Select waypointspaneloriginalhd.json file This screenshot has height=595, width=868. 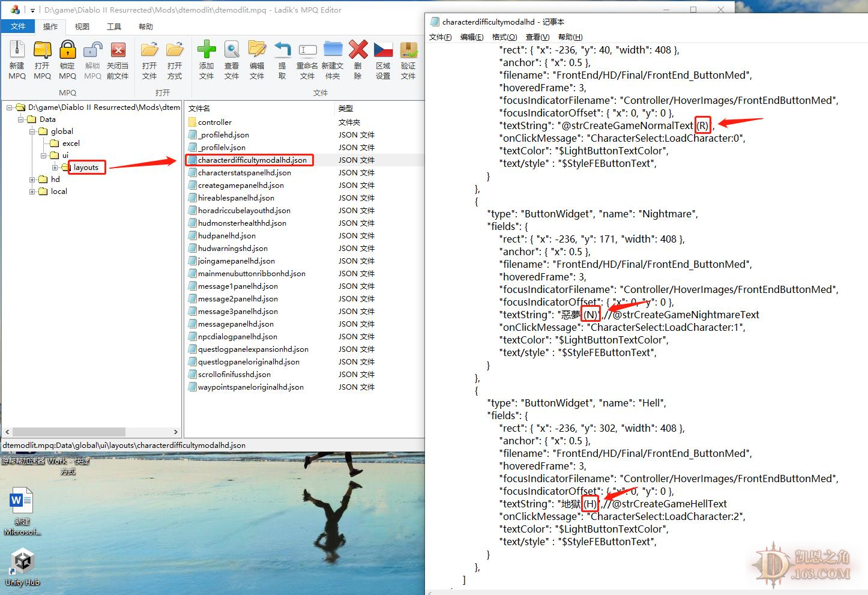pos(250,387)
